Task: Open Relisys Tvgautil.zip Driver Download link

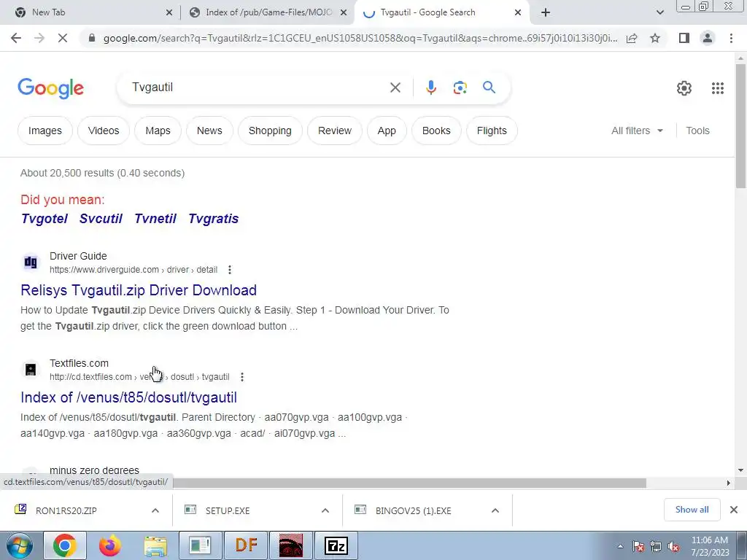Action: pos(139,290)
